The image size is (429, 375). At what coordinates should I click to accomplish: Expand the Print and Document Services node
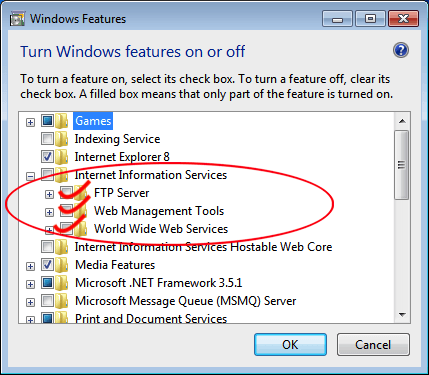[30, 320]
